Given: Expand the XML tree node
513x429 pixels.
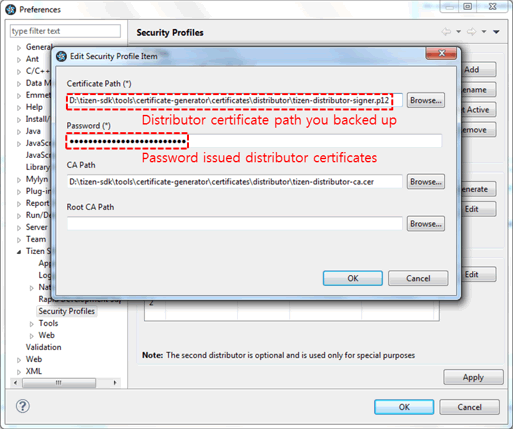Looking at the screenshot, I should pyautogui.click(x=19, y=372).
